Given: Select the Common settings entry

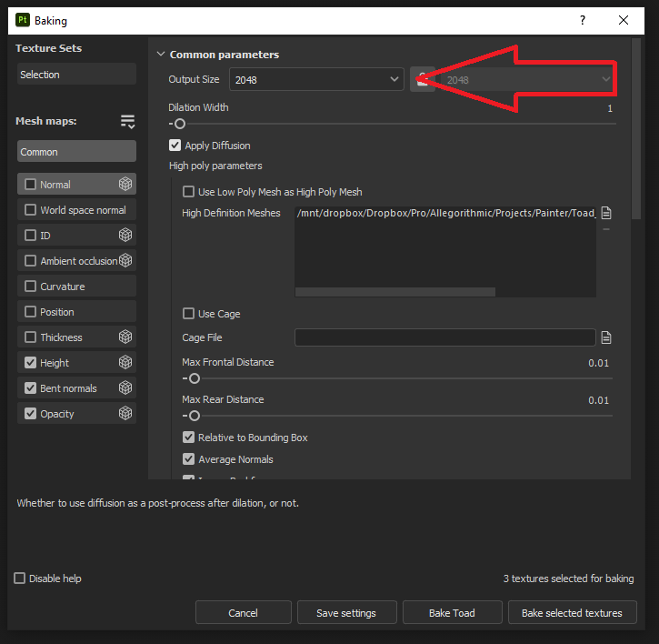Looking at the screenshot, I should (x=76, y=152).
